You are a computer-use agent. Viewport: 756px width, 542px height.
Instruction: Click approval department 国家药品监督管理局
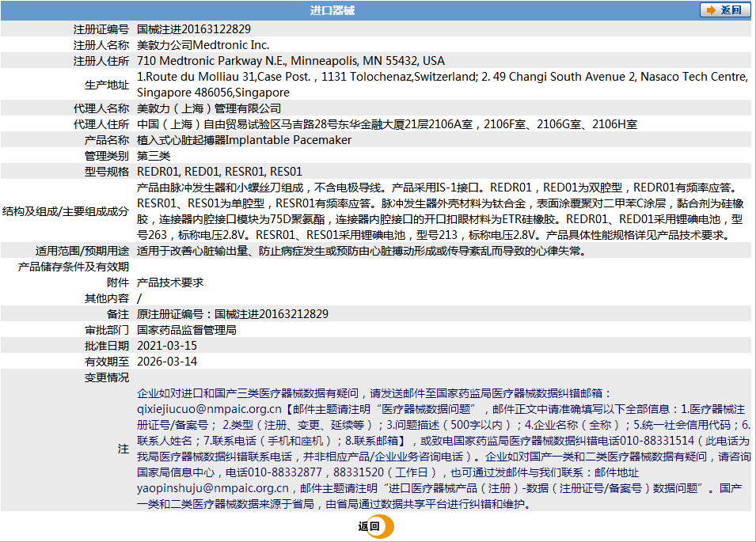point(186,330)
